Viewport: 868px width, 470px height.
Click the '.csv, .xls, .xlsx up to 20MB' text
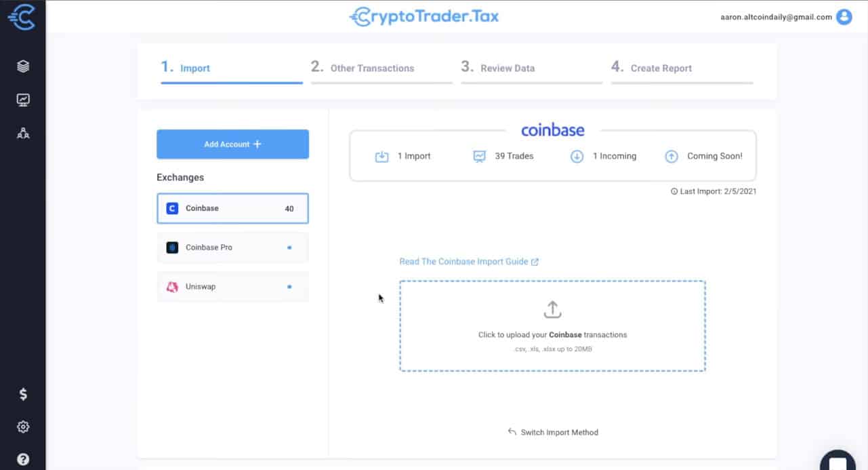click(553, 349)
